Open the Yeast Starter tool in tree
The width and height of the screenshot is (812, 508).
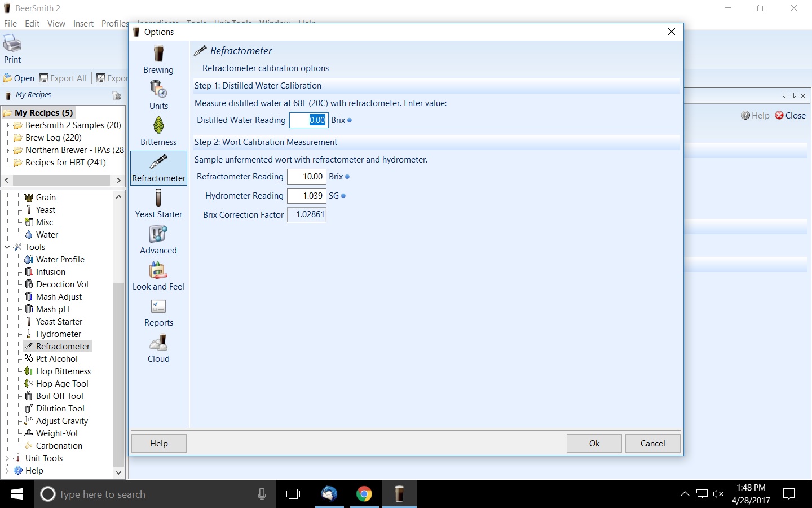(54, 322)
